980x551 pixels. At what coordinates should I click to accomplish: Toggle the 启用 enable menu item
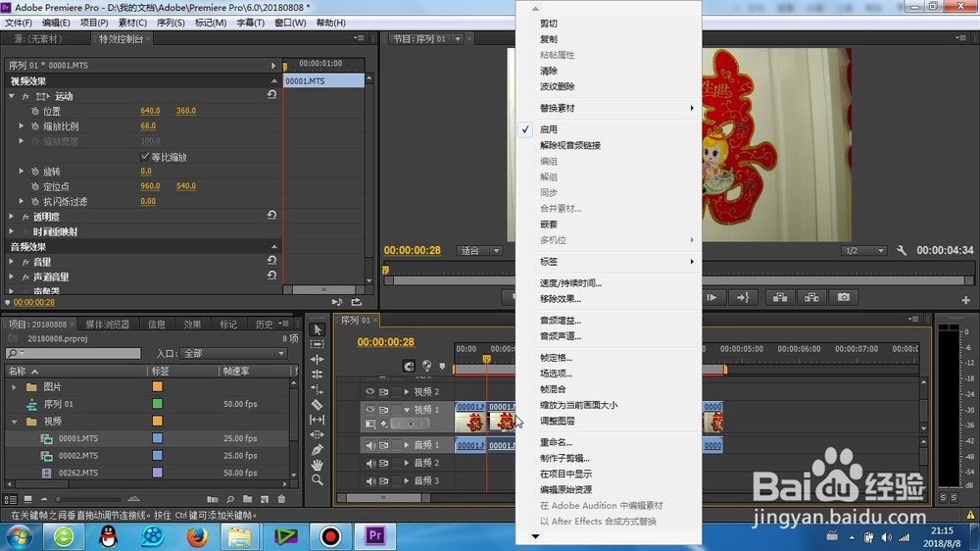click(549, 129)
